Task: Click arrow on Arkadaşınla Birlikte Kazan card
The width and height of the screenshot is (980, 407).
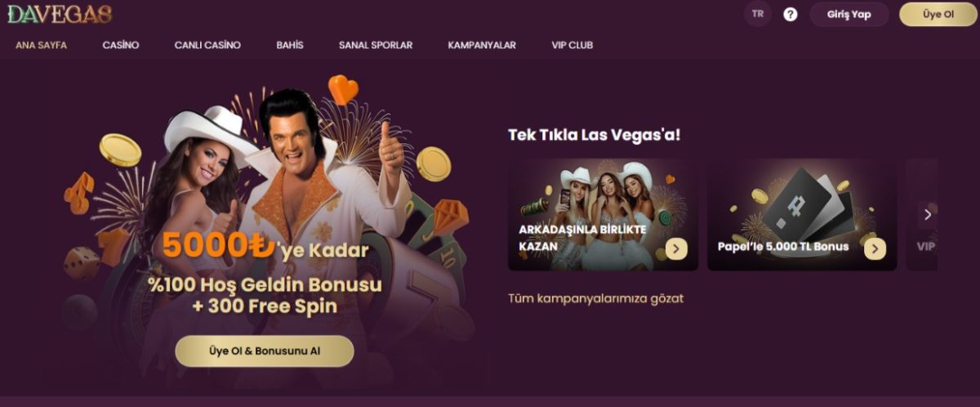Action: pos(676,248)
